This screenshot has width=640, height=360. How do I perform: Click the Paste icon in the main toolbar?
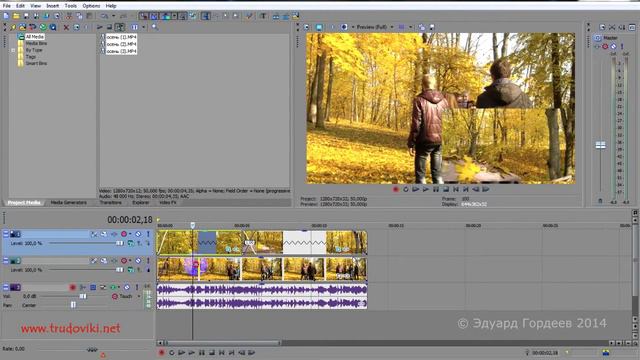pos(89,16)
